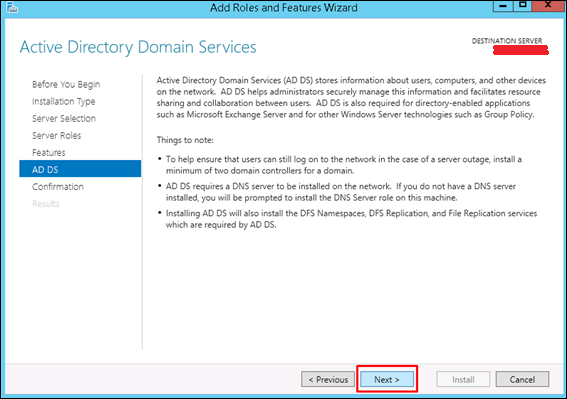567x399 pixels.
Task: Select the highlighted AD DS step
Action: point(80,169)
